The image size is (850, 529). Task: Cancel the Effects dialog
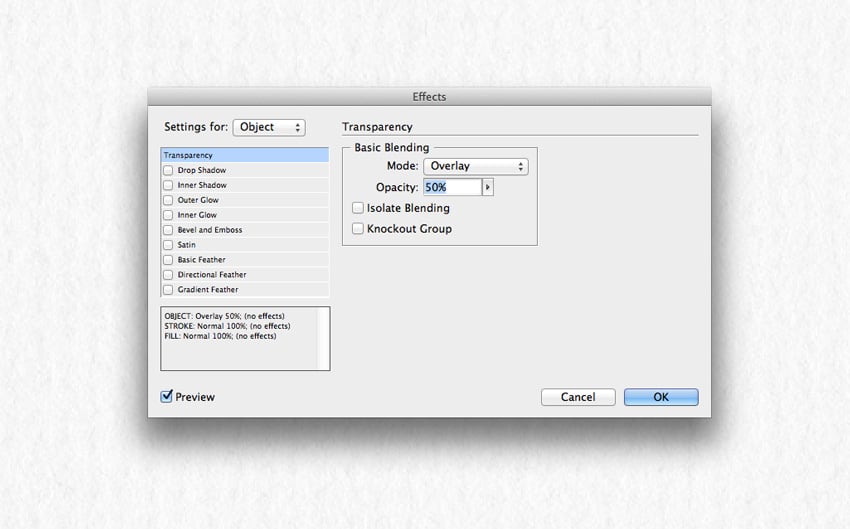tap(578, 397)
